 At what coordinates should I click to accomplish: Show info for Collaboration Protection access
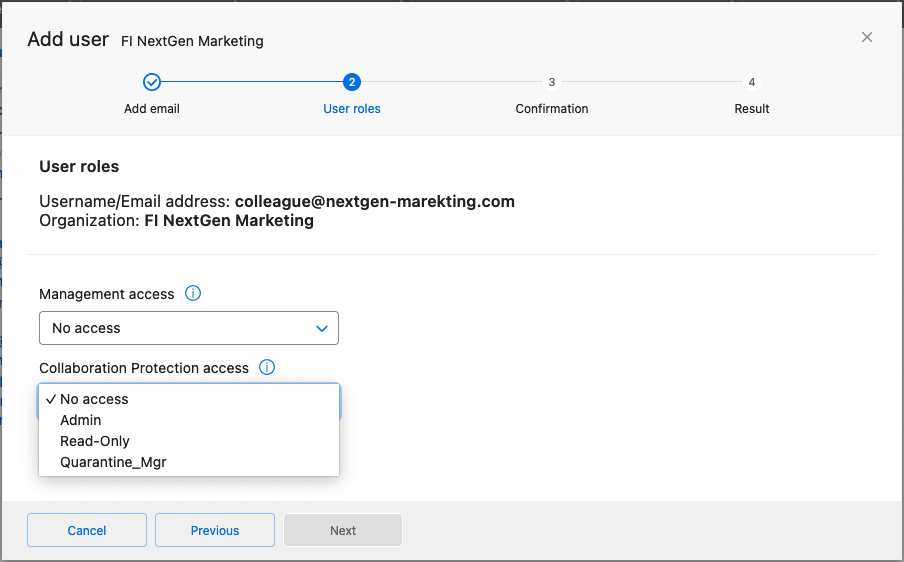coord(267,368)
